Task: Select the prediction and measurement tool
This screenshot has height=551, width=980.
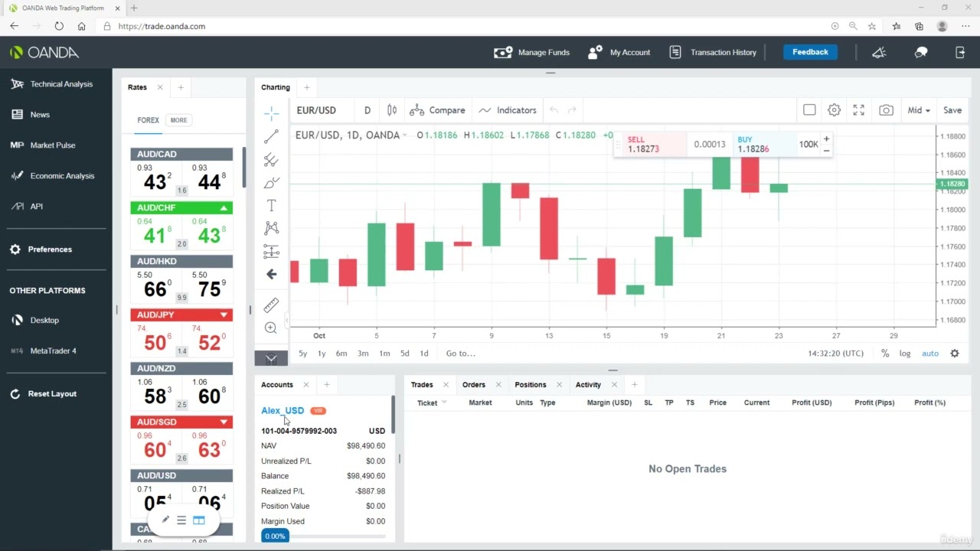Action: (x=271, y=251)
